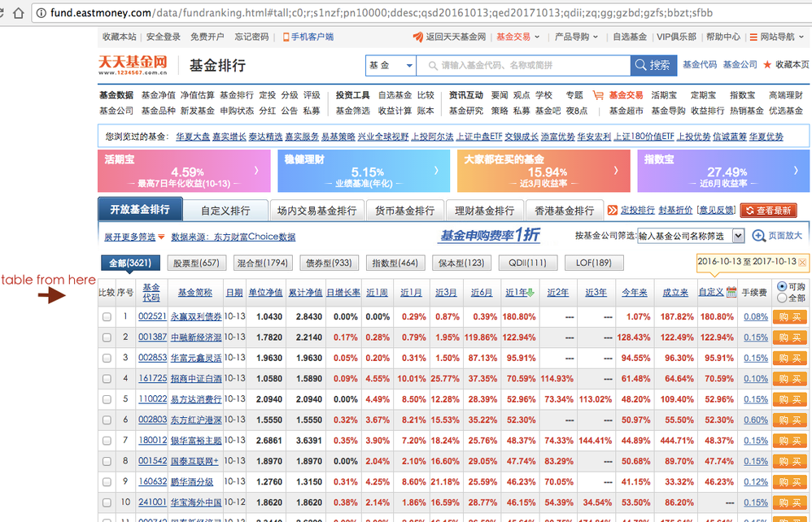Expand the 基金交易 top menu

(517, 37)
